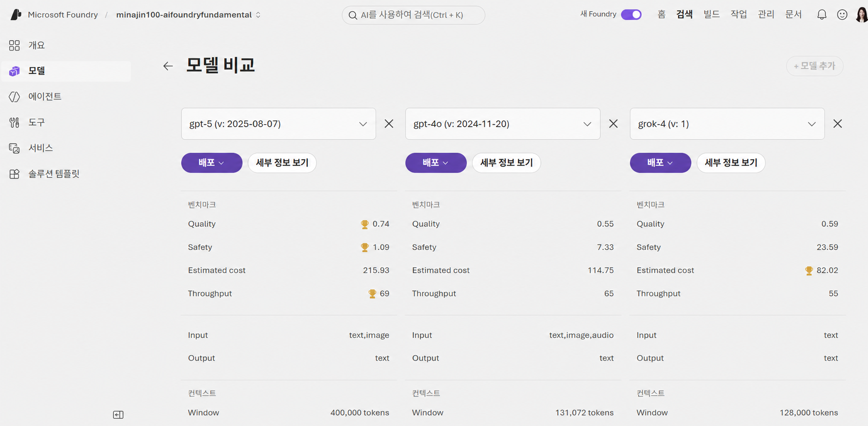The height and width of the screenshot is (426, 868).
Task: Click the AI search input field
Action: [413, 15]
